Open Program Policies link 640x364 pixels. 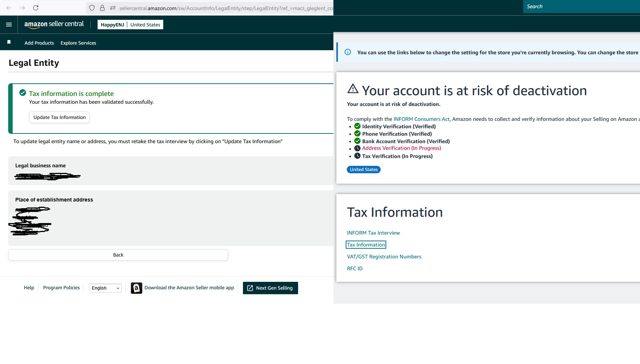(x=61, y=287)
